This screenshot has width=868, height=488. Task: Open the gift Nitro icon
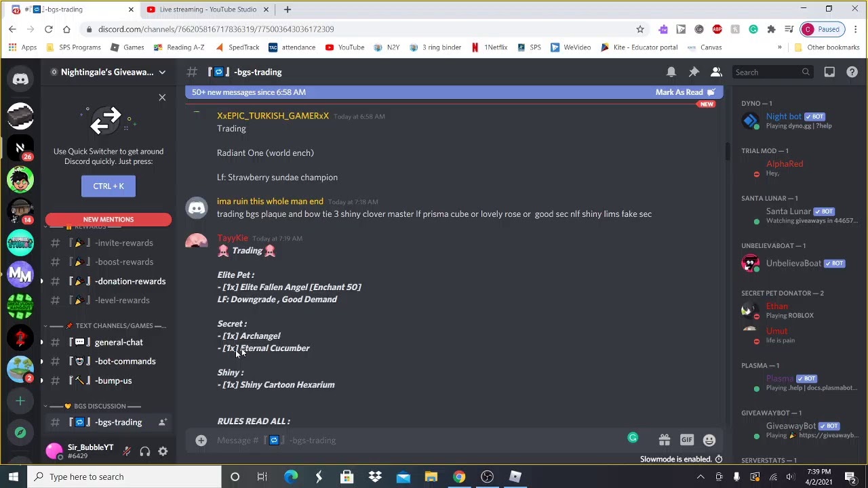pos(664,440)
